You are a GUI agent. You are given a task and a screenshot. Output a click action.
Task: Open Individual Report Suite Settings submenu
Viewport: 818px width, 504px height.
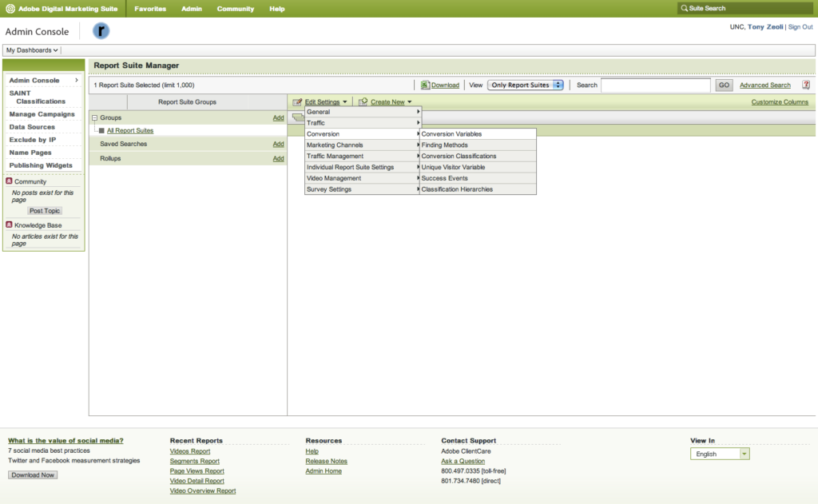[x=363, y=167]
